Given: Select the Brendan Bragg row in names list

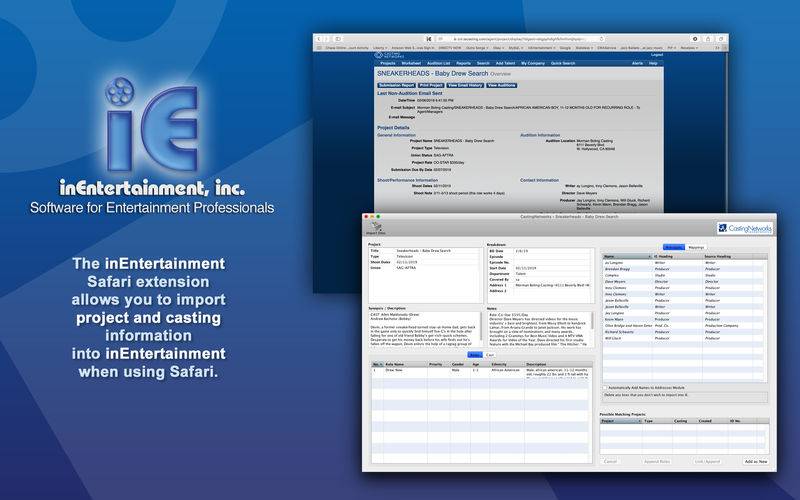Looking at the screenshot, I should click(x=684, y=269).
